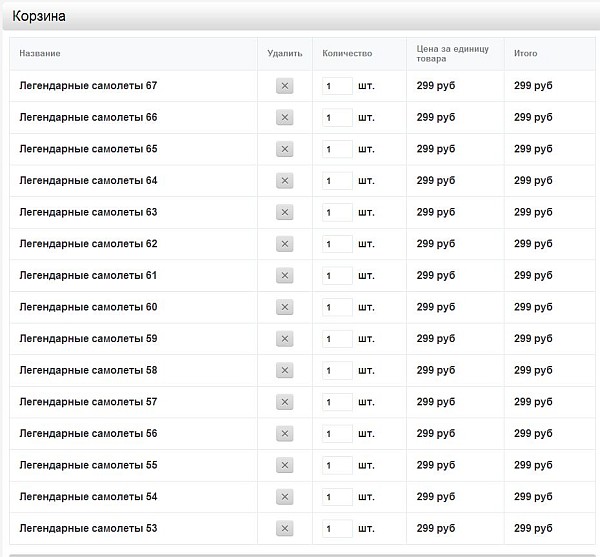Image resolution: width=600 pixels, height=557 pixels.
Task: Click quantity field for Легендарные самолеты 54
Action: 337,497
